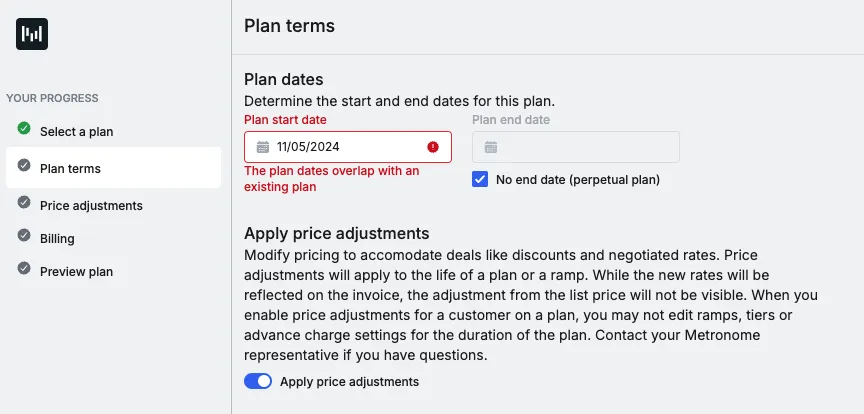Click the green checkmark beside Select a plan
Viewport: 864px width, 414px height.
(24, 128)
